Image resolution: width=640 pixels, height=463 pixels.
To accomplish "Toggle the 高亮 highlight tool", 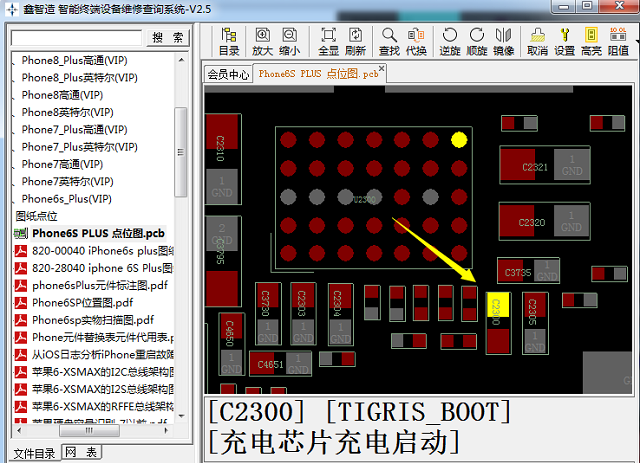I will click(x=591, y=41).
